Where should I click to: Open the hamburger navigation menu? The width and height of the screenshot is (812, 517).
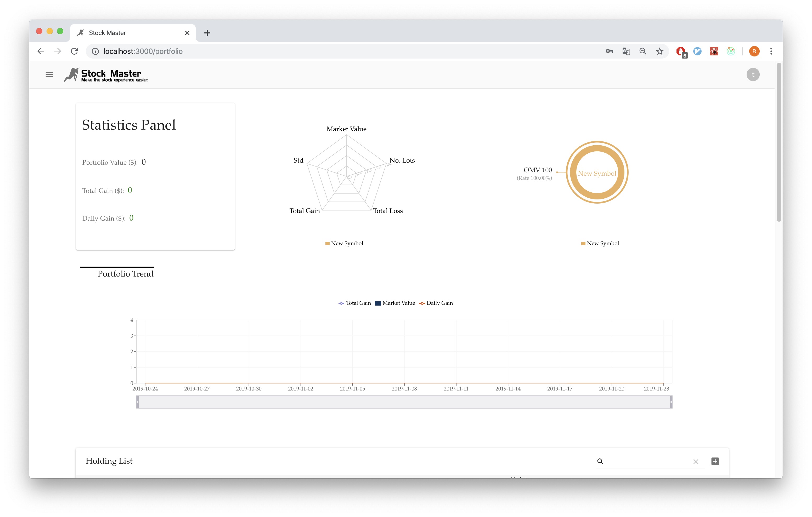49,74
